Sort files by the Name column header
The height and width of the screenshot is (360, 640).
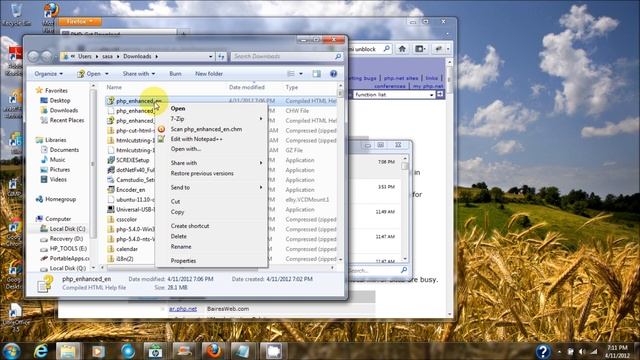pos(114,87)
